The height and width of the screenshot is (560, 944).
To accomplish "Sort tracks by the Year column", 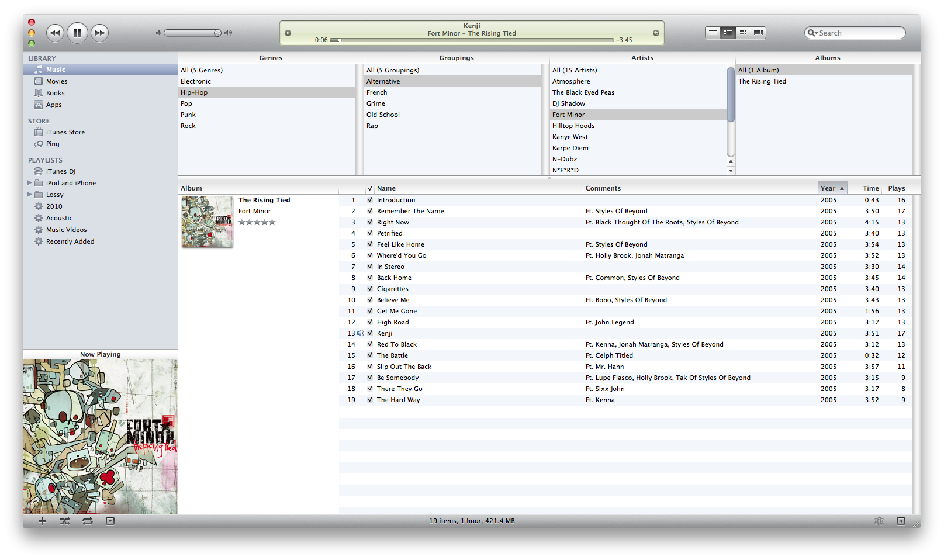I will pos(832,188).
